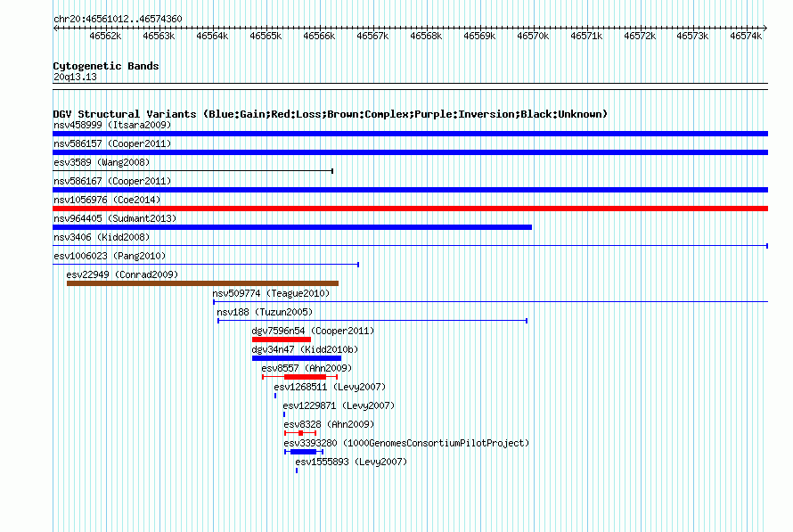This screenshot has width=793, height=532.
Task: Select the small blue esv1229871 marker
Action: 284,414
